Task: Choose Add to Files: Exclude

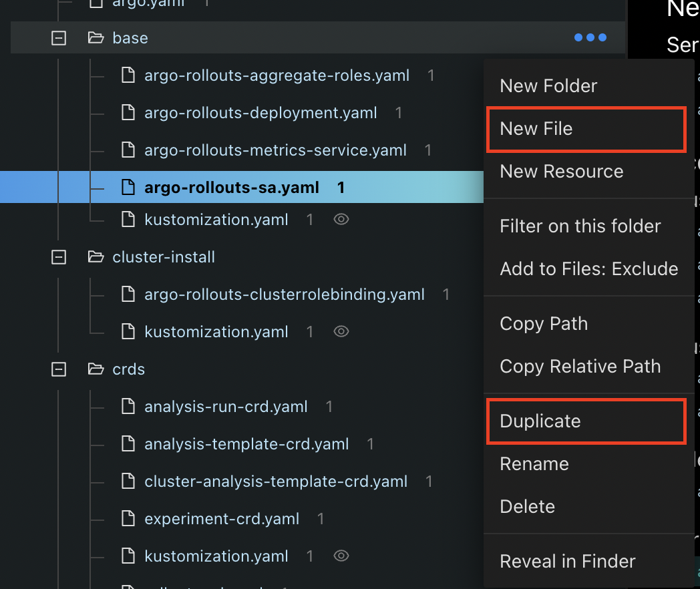Action: point(588,269)
